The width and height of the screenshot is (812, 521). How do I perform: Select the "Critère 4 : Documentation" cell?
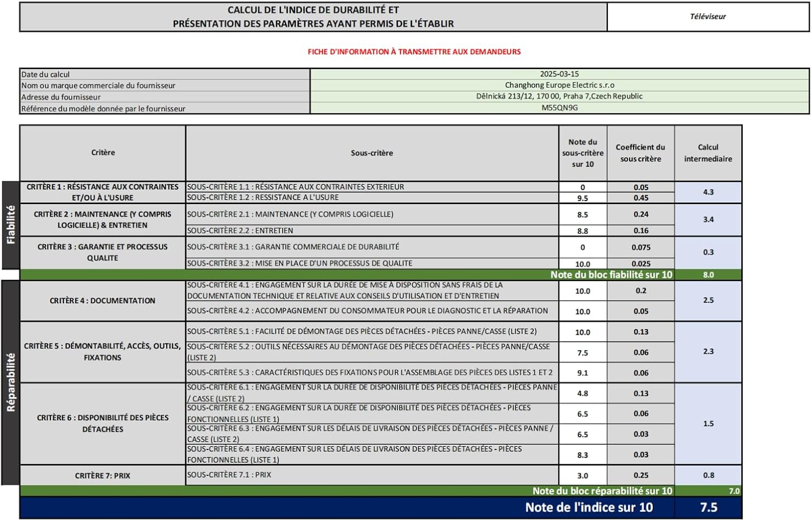point(103,301)
